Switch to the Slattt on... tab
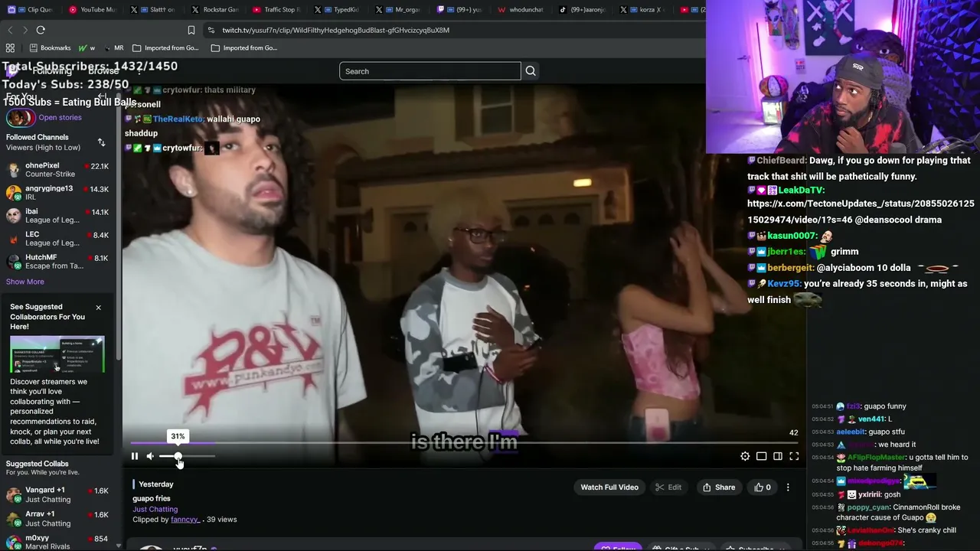 [x=154, y=9]
